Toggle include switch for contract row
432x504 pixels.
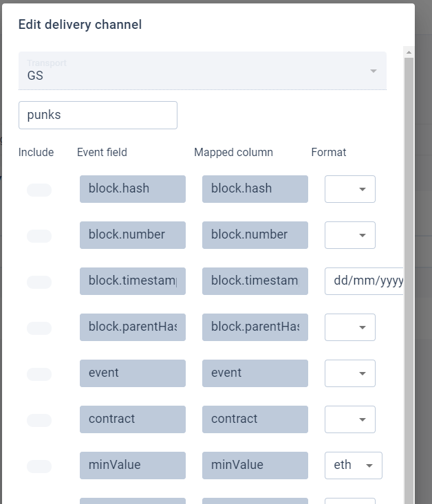[39, 420]
